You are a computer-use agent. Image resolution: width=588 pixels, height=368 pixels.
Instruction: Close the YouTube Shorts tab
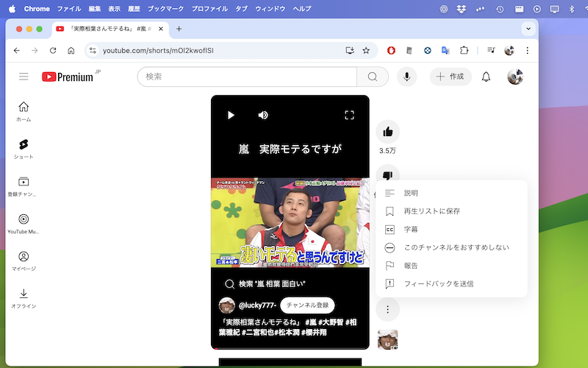161,29
